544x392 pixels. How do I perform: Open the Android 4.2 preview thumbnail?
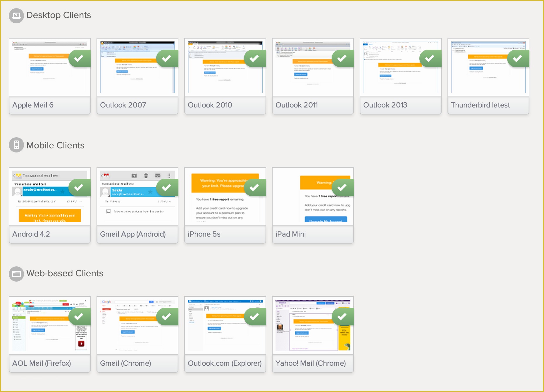pos(50,196)
